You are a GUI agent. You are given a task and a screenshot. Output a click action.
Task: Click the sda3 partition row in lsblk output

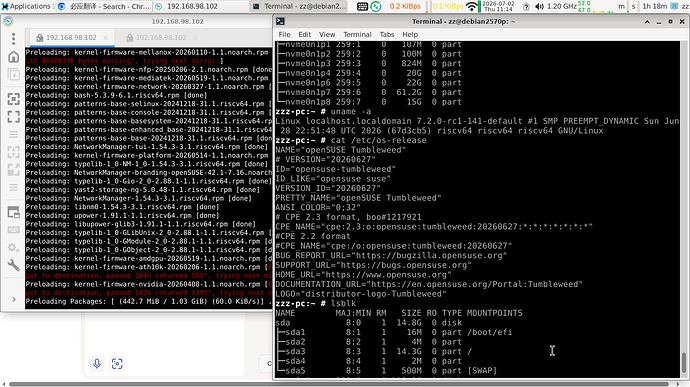(x=374, y=351)
